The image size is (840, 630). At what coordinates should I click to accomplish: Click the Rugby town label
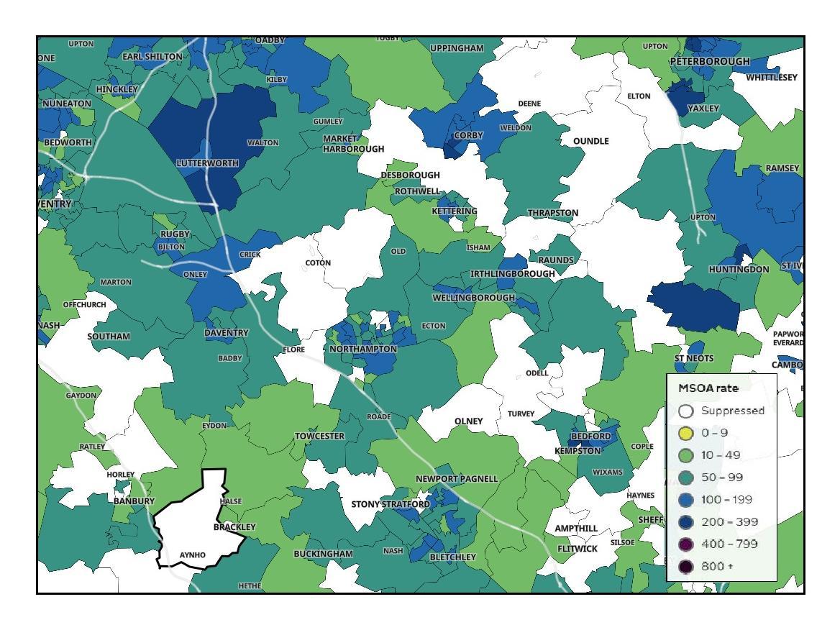coord(175,234)
